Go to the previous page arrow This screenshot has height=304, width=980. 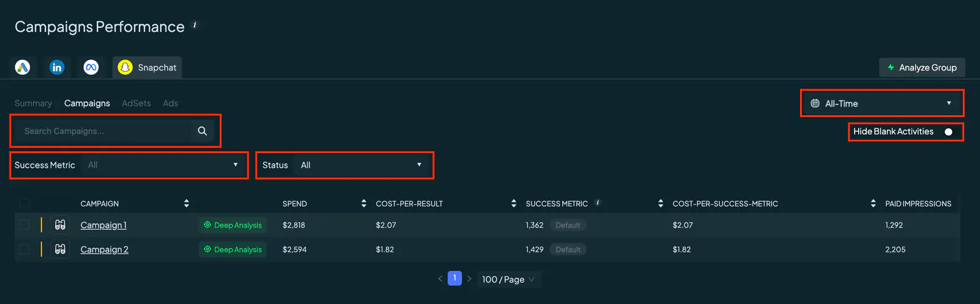(440, 279)
